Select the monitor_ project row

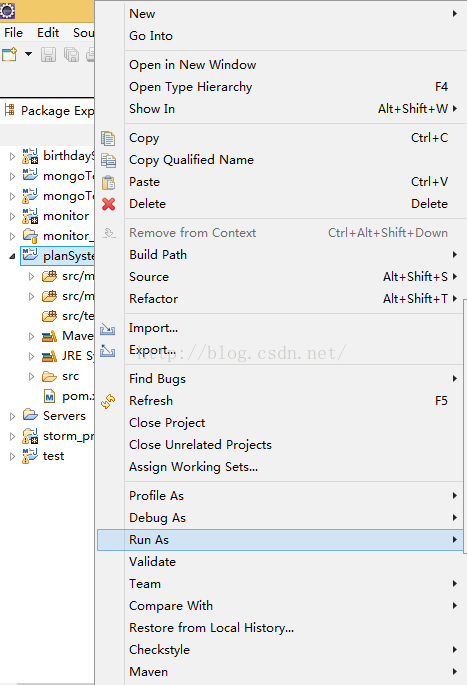[47, 236]
